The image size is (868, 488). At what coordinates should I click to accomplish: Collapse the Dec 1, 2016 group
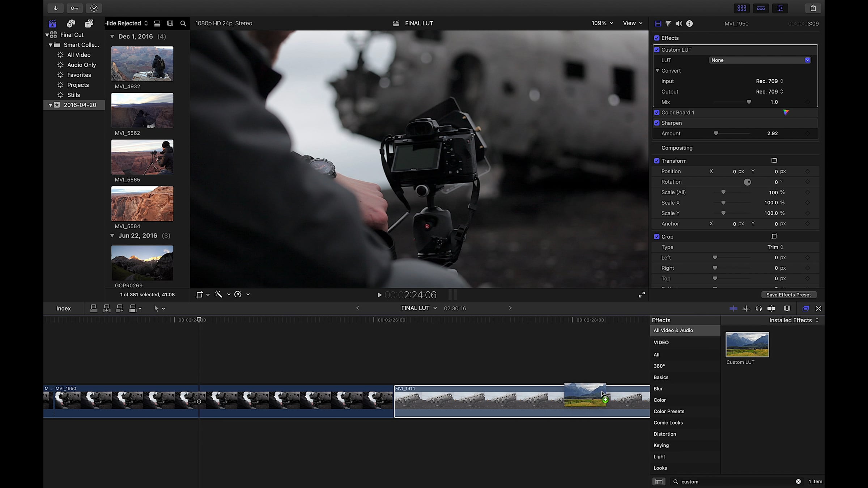112,37
